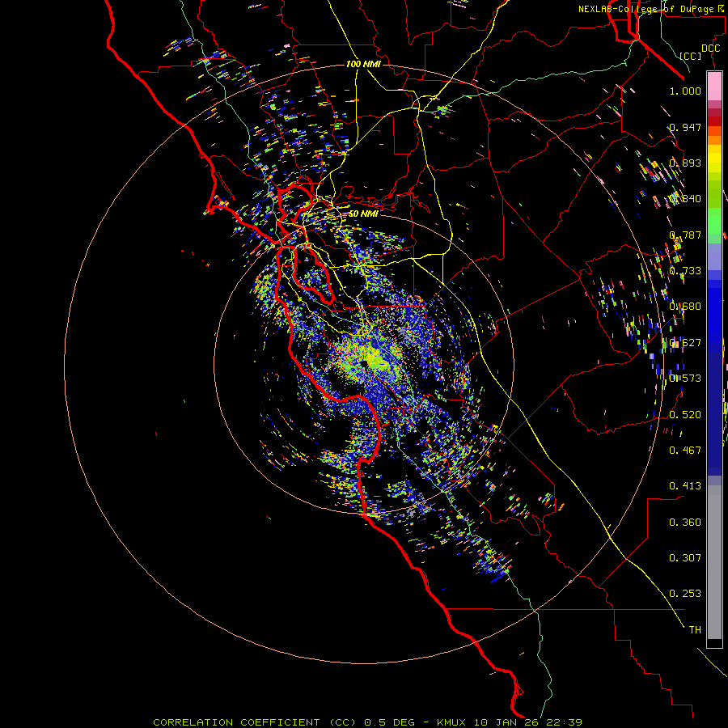728x728 pixels.
Task: Click the TH threshold label
Action: pos(695,630)
